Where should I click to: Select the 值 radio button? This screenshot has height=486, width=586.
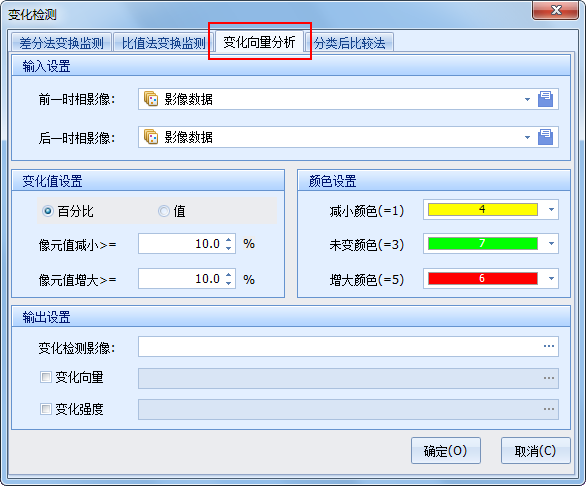coord(164,211)
